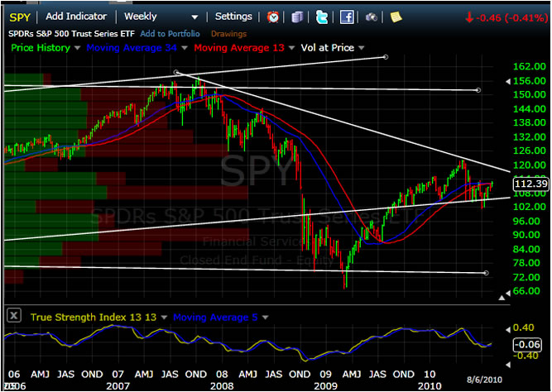552x392 pixels.
Task: Click the alarm clock alert icon
Action: (x=274, y=17)
